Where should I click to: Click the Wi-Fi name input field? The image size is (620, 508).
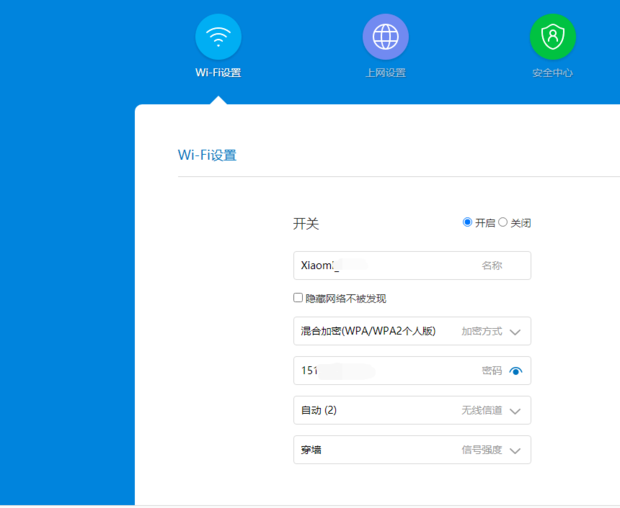412,265
